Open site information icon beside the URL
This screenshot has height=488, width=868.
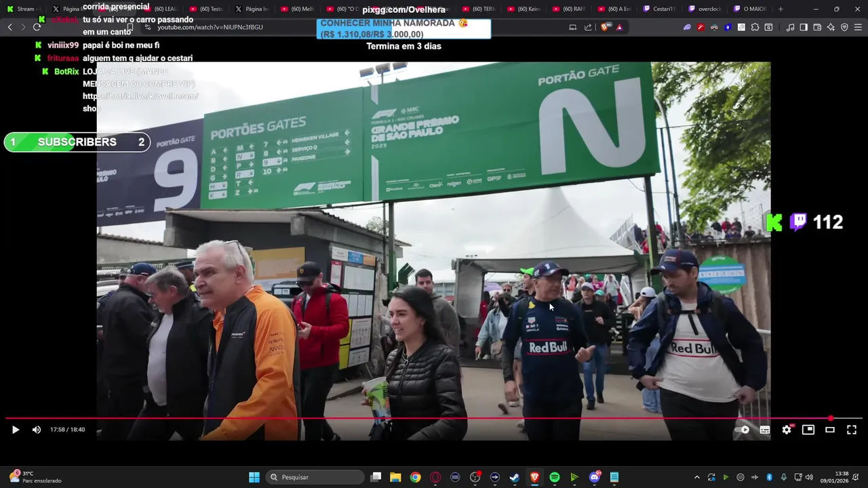coord(149,27)
